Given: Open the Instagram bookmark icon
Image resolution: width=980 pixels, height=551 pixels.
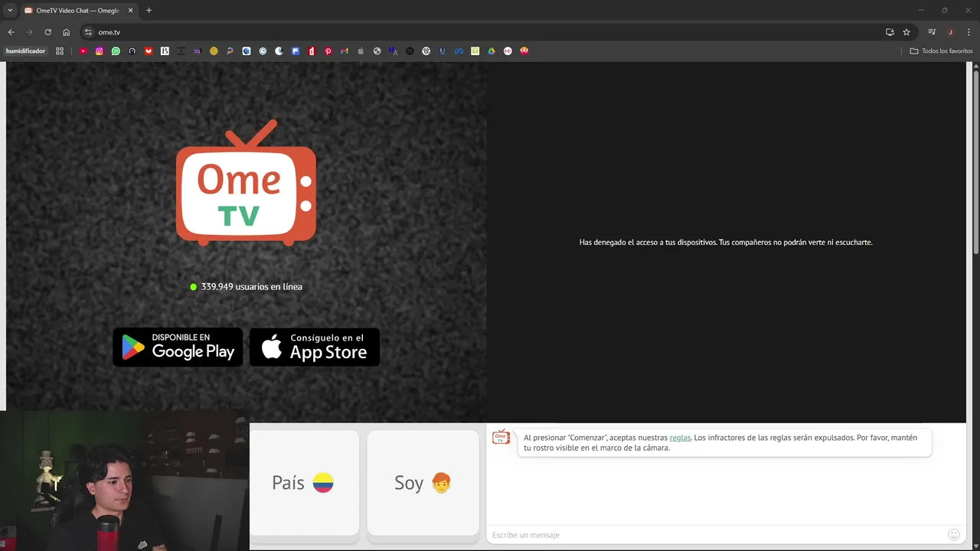Looking at the screenshot, I should 100,51.
